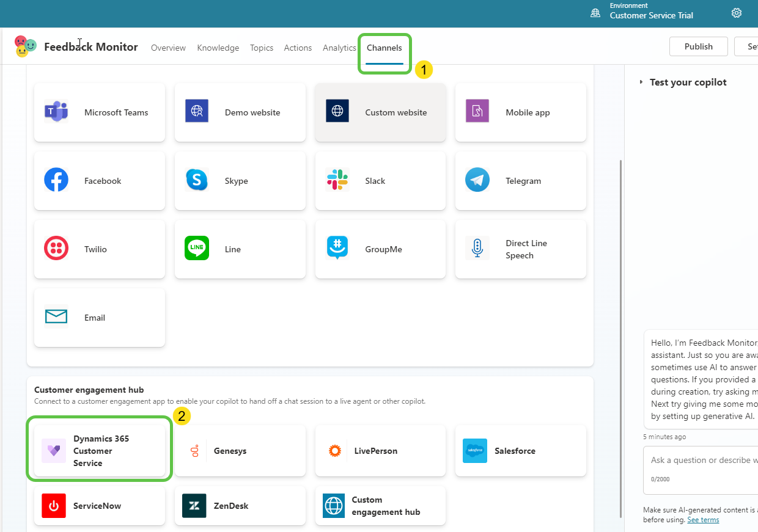Select the Twilio channel icon

(x=56, y=249)
